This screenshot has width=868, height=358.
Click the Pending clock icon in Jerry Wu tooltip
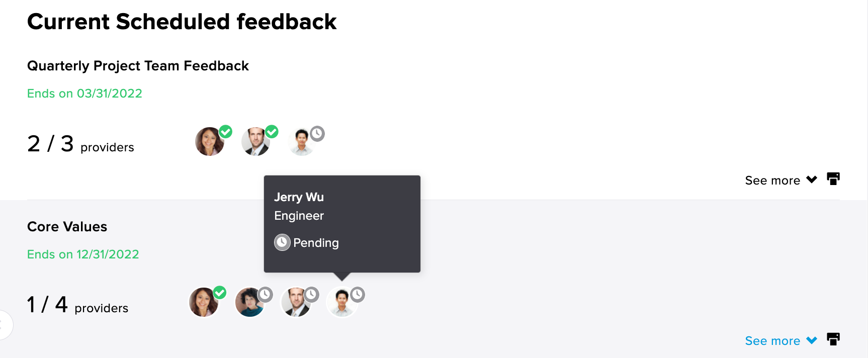click(282, 242)
